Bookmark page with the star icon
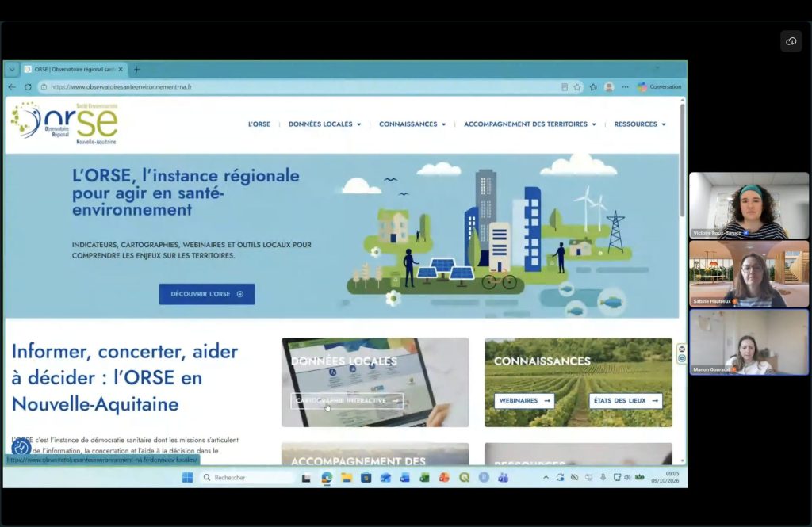The height and width of the screenshot is (527, 812). (577, 87)
